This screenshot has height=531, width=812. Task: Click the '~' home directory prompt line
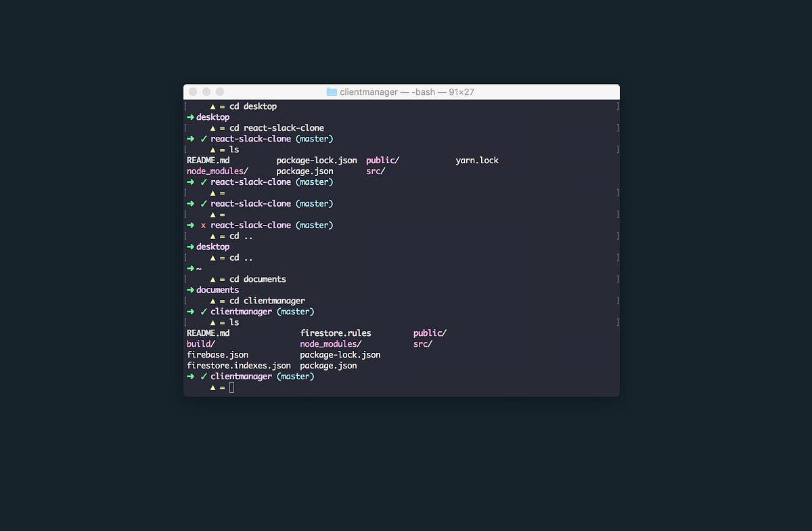(x=199, y=269)
